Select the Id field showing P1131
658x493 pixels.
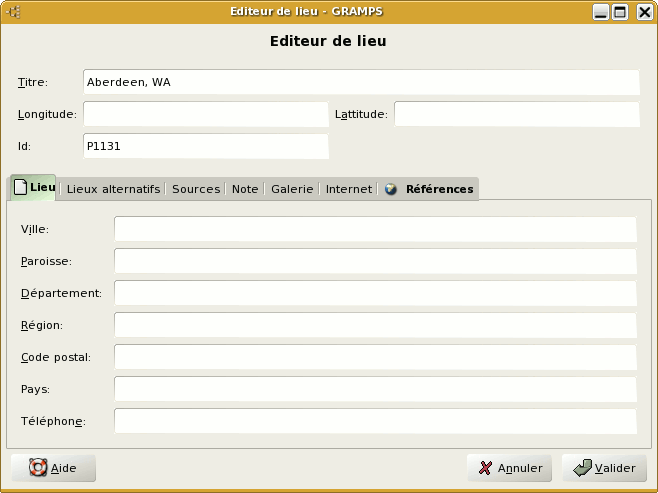coord(205,146)
